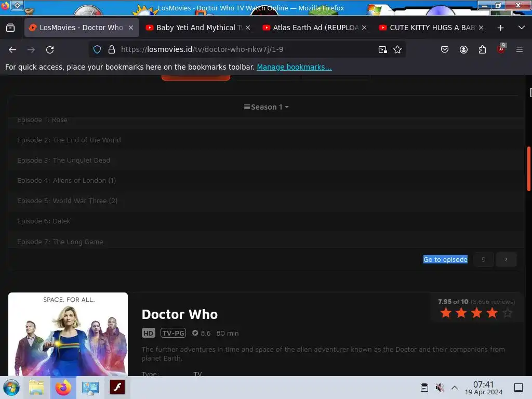Close the Baby Yeti And Mythical tab

coord(248,28)
